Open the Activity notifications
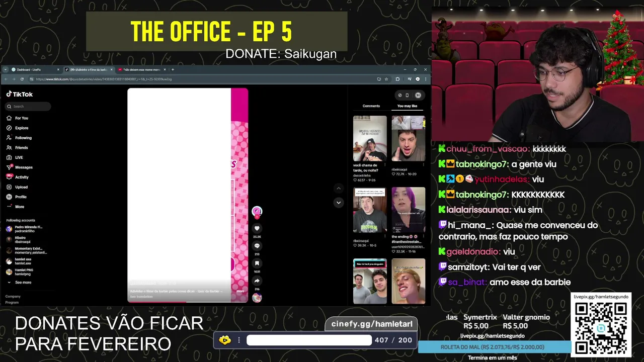This screenshot has height=362, width=644. point(18,177)
